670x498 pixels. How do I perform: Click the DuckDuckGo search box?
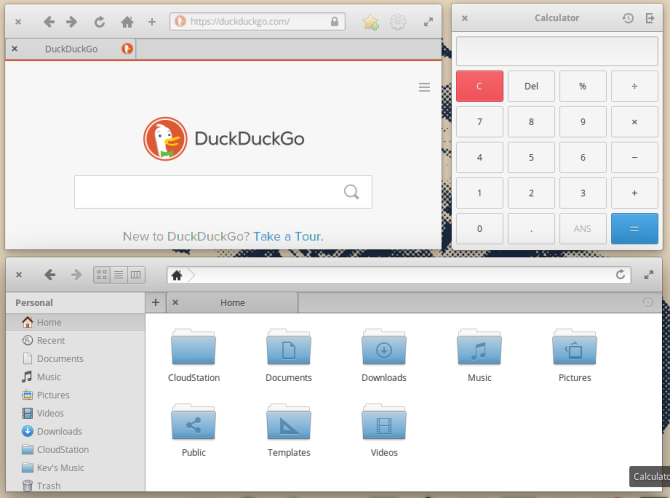coord(223,192)
